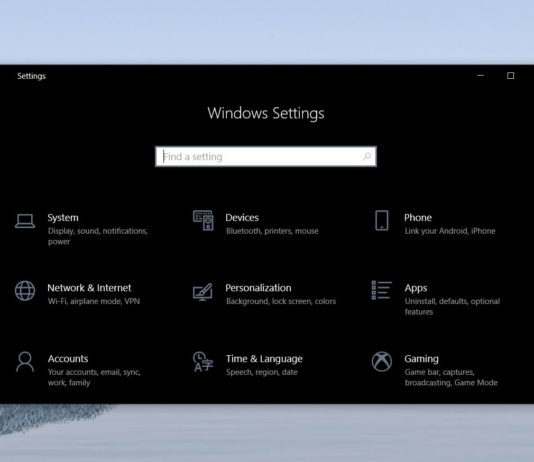Open the Time & Language clock icon
Viewport: 534px width, 462px height.
click(x=203, y=362)
